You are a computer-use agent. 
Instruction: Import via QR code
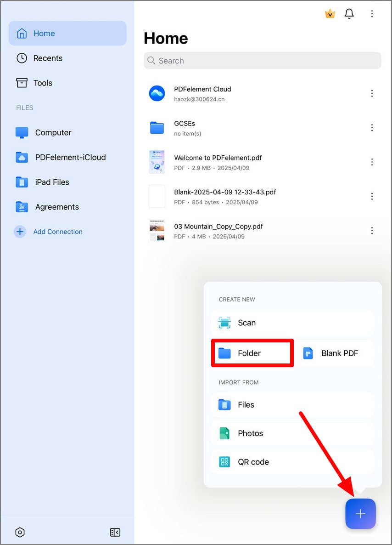pos(292,462)
